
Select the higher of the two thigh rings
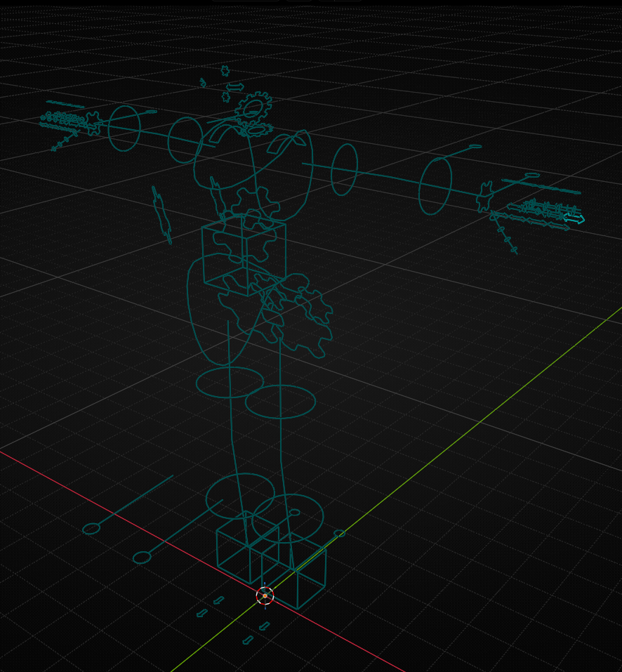(x=230, y=382)
